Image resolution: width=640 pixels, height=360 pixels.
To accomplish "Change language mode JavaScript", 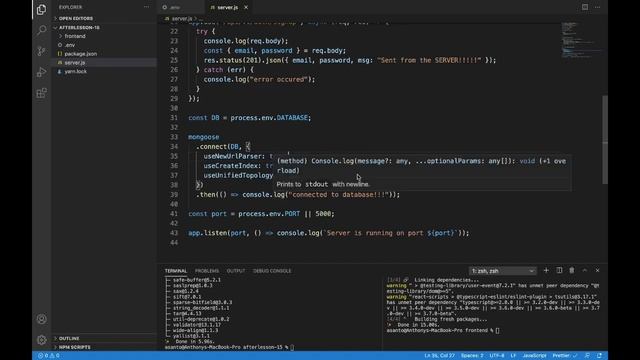I will pos(534,356).
